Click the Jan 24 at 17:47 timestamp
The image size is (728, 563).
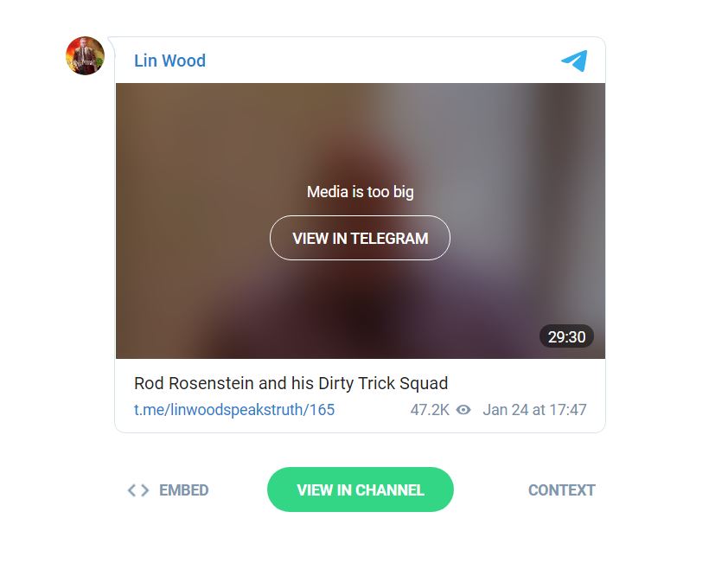coord(534,410)
